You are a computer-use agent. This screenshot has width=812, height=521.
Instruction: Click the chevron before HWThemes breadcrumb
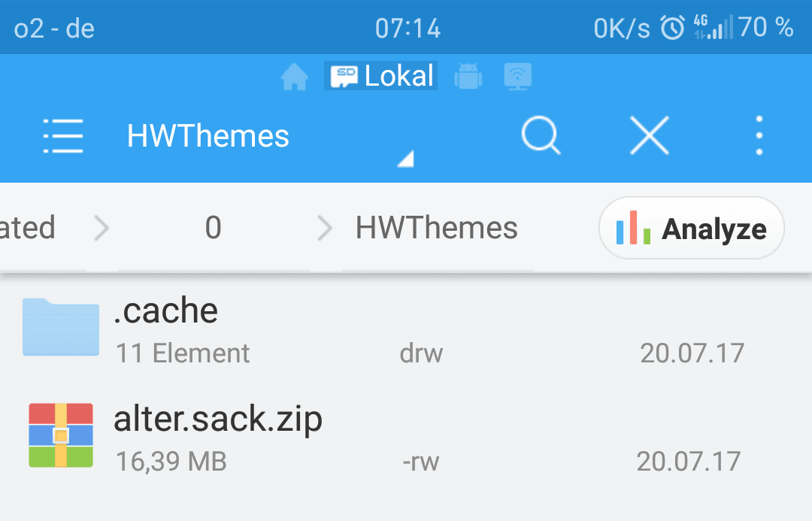click(325, 228)
